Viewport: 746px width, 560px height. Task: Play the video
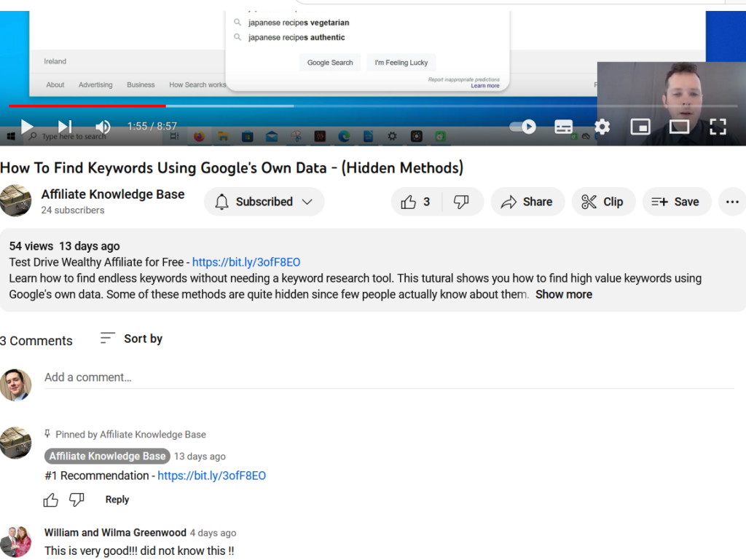click(x=27, y=127)
